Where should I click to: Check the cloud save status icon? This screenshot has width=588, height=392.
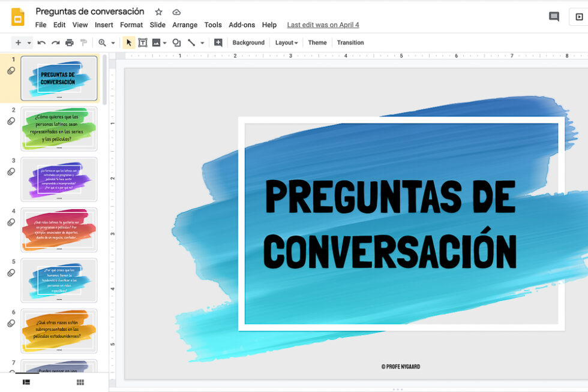pyautogui.click(x=176, y=12)
